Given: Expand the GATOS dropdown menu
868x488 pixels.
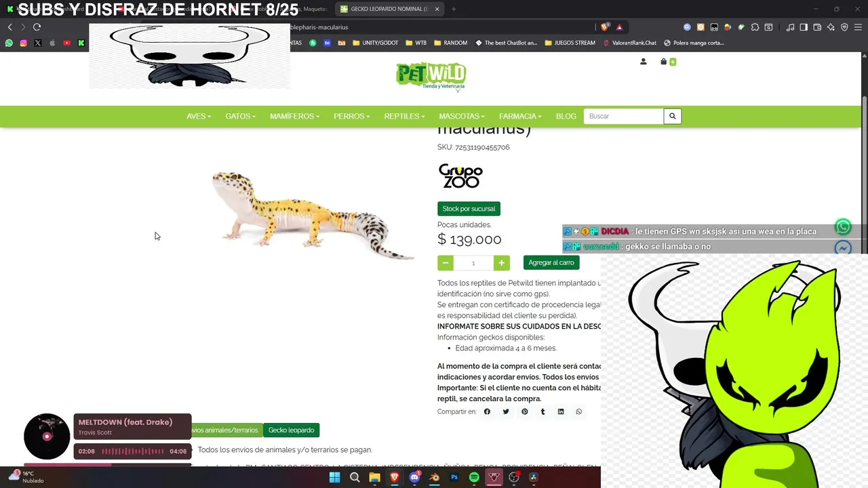Looking at the screenshot, I should tap(240, 117).
